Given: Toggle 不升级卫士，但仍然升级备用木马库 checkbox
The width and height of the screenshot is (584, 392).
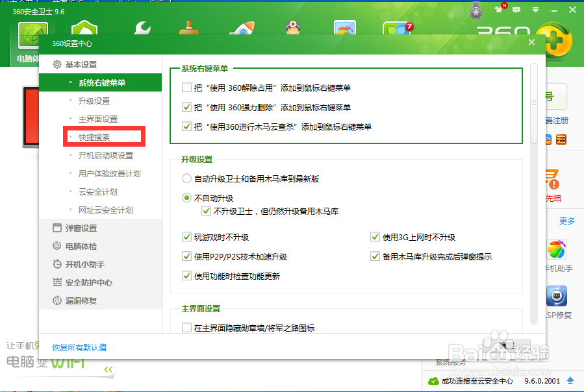Looking at the screenshot, I should (x=206, y=211).
